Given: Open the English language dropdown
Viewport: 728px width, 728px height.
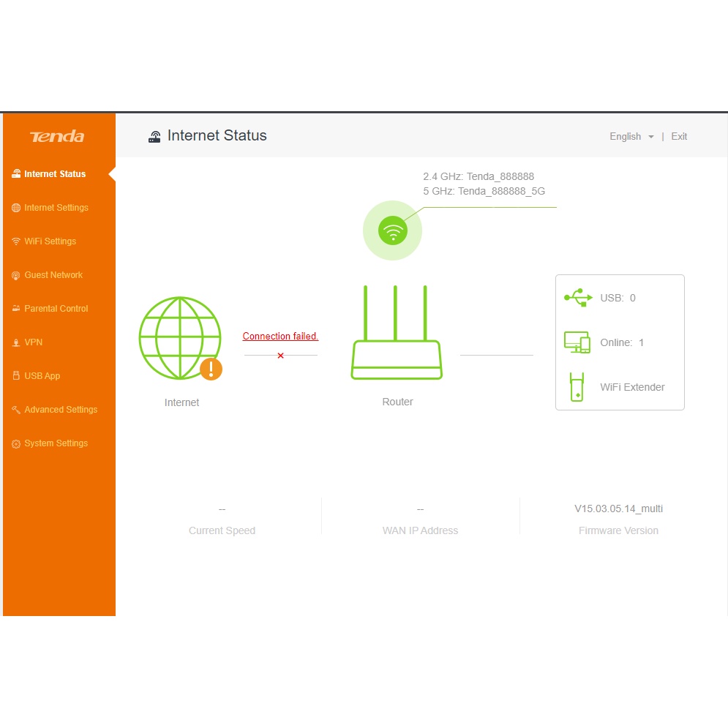Looking at the screenshot, I should point(631,137).
